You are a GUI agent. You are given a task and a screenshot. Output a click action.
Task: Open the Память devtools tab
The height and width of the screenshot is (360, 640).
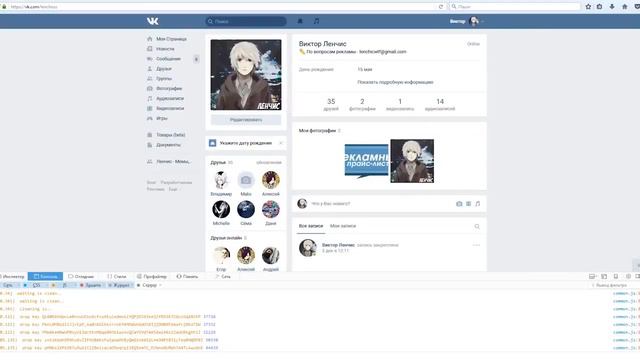point(187,276)
